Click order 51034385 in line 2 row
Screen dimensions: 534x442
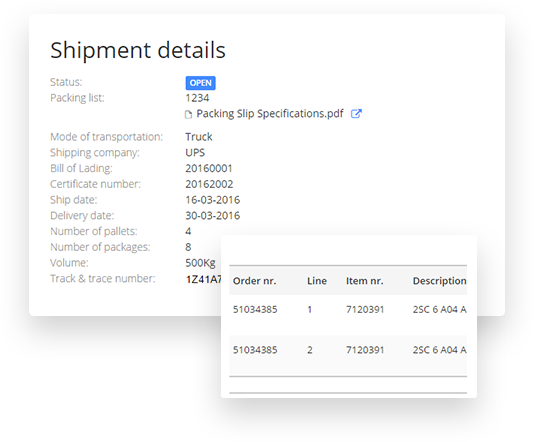tap(255, 350)
